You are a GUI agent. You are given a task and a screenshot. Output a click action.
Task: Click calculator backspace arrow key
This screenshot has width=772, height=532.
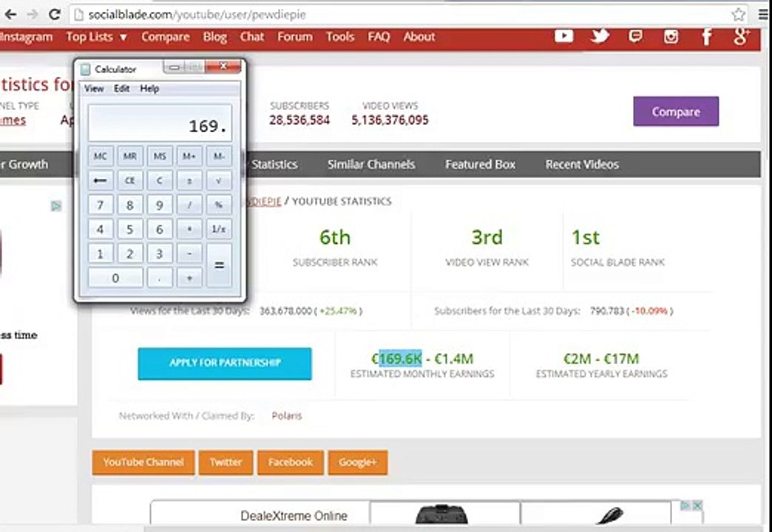(x=101, y=180)
